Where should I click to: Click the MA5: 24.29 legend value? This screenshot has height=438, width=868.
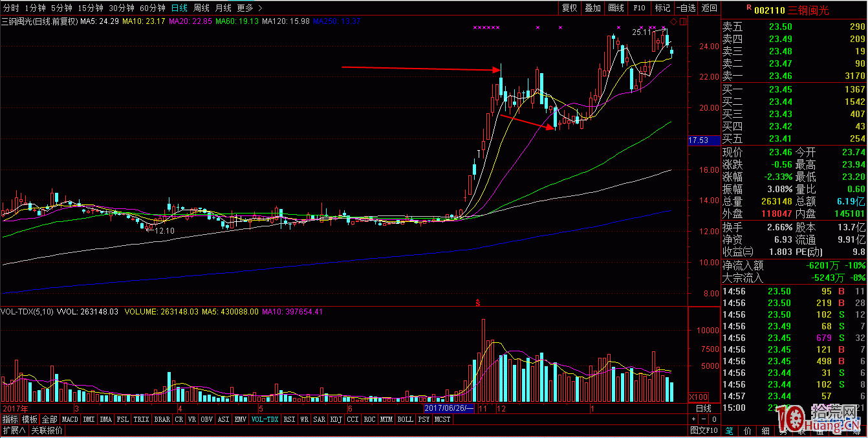pyautogui.click(x=100, y=21)
